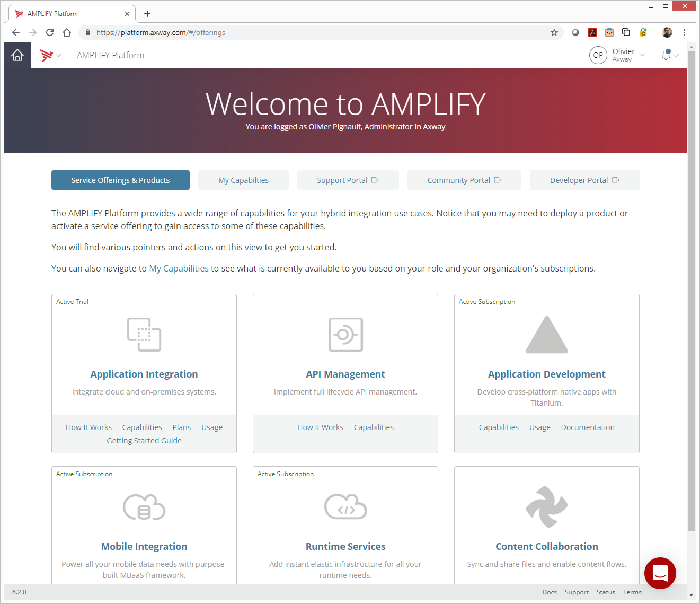
Task: Open Documentation for Application Development
Action: pos(588,427)
